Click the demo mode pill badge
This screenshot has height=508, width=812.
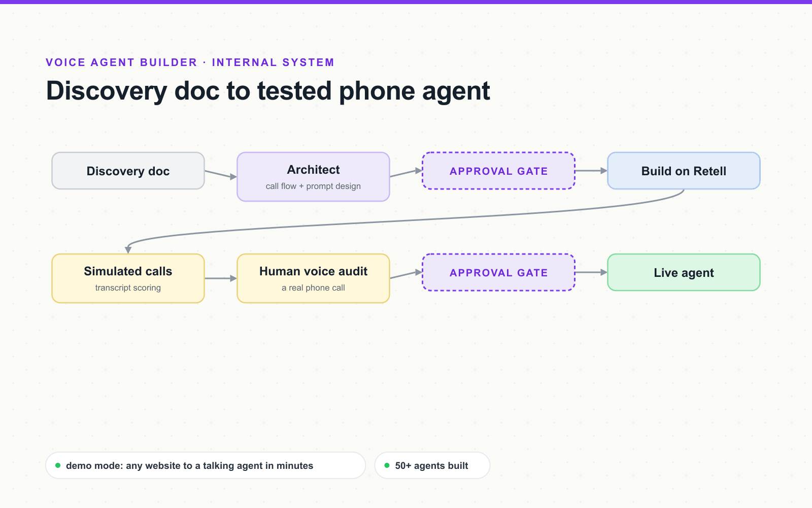(206, 465)
